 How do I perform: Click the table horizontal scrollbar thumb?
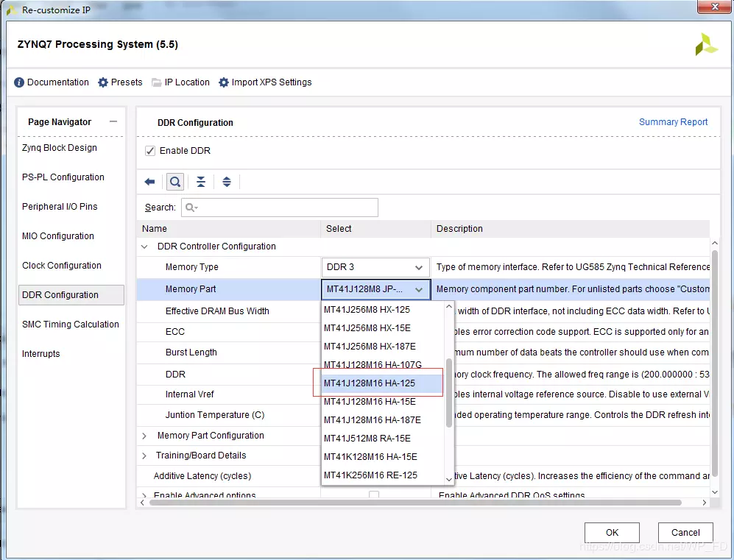(x=415, y=503)
